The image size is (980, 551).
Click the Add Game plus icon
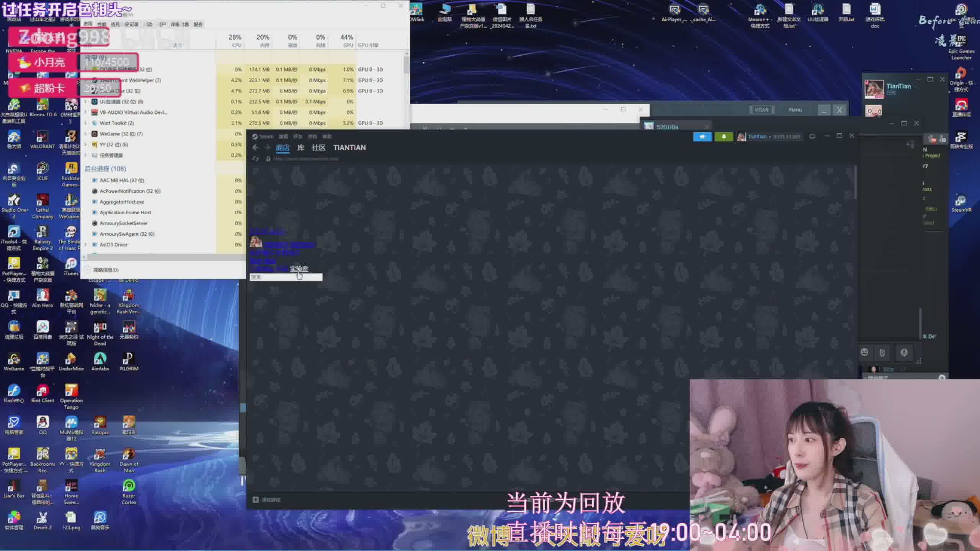256,499
